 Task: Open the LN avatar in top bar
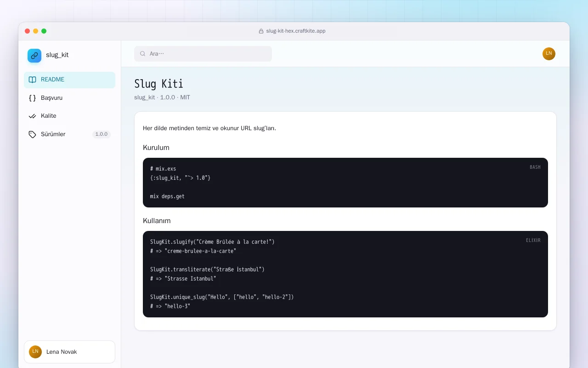[549, 54]
